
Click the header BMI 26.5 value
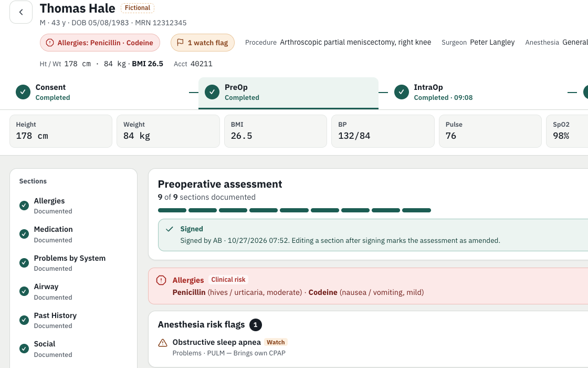pyautogui.click(x=148, y=64)
